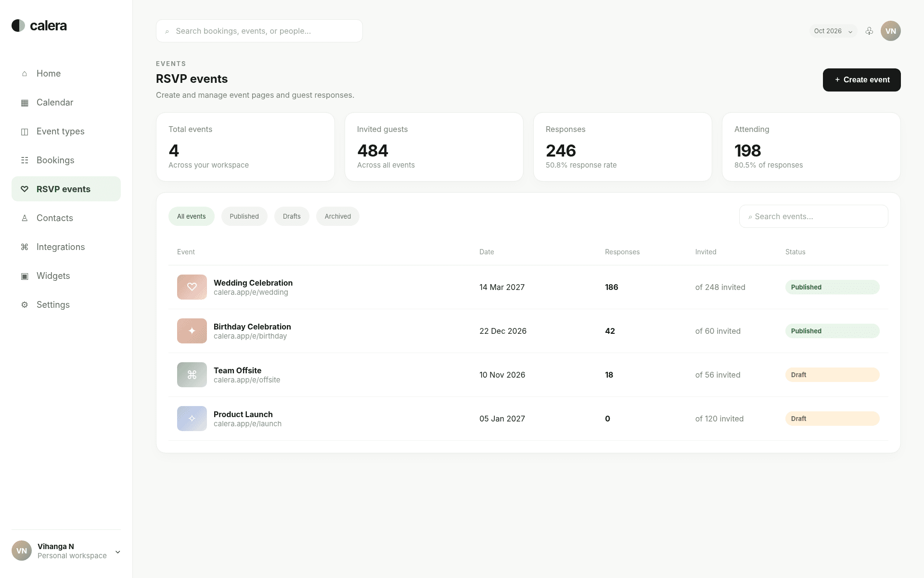This screenshot has height=578, width=924.
Task: Open Product Launch event title
Action: [243, 414]
